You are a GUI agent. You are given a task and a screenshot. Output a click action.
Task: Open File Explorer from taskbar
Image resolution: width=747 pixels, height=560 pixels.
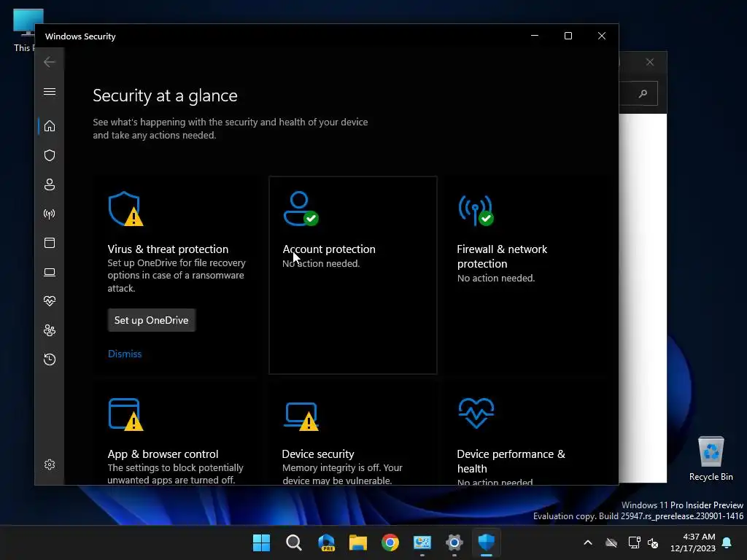(x=357, y=542)
